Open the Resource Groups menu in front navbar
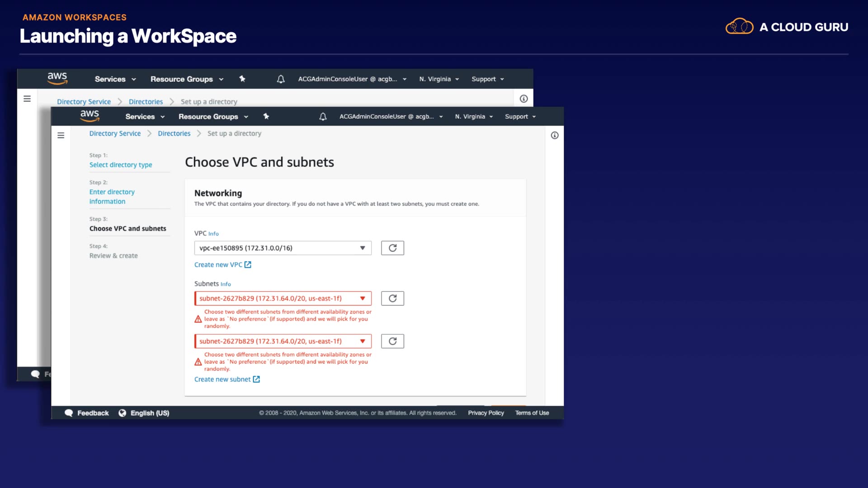The width and height of the screenshot is (868, 488). pyautogui.click(x=213, y=117)
